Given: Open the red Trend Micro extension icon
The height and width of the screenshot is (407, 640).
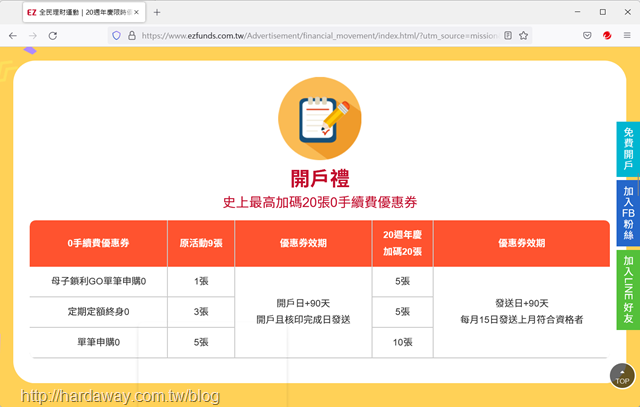Looking at the screenshot, I should [607, 36].
